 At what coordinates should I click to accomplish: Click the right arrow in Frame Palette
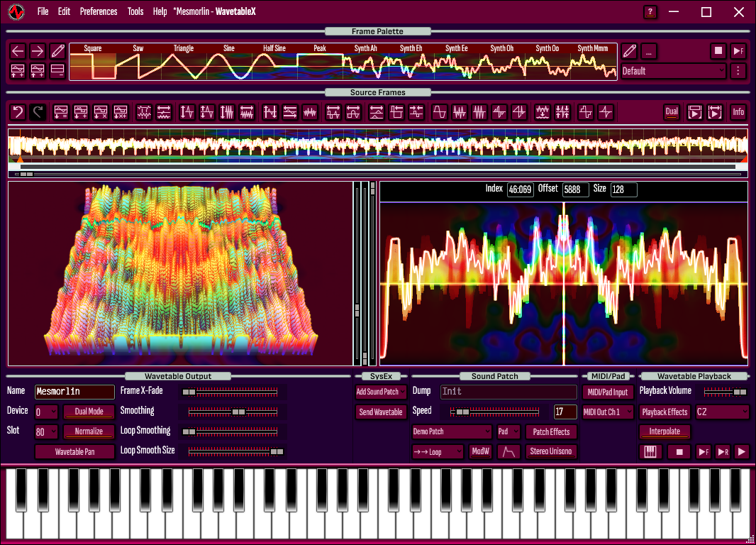38,50
